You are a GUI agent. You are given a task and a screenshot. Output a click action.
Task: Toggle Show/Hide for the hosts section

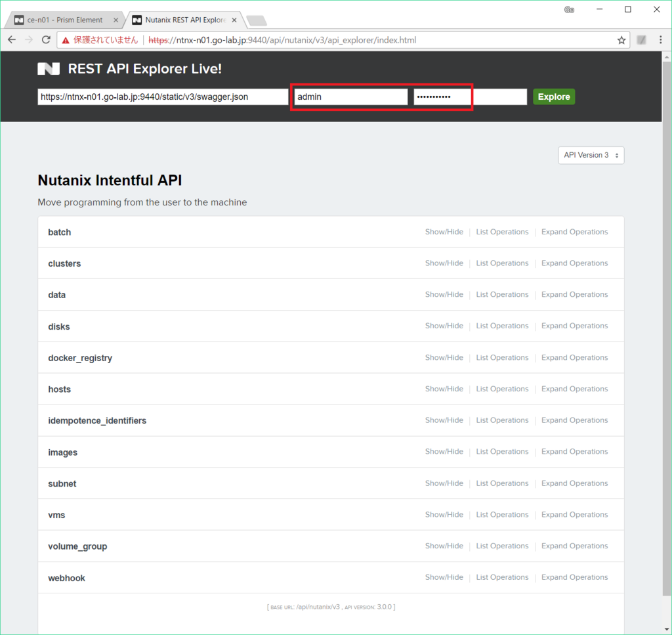(444, 389)
